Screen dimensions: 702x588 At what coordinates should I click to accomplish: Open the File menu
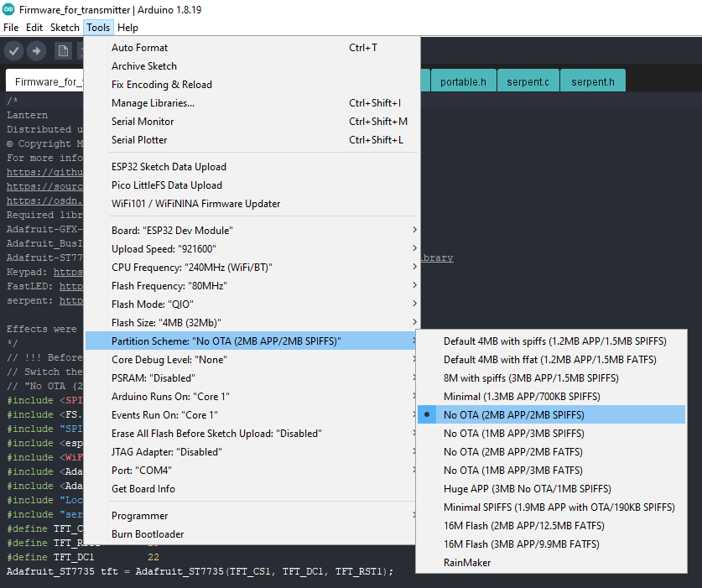pyautogui.click(x=11, y=28)
